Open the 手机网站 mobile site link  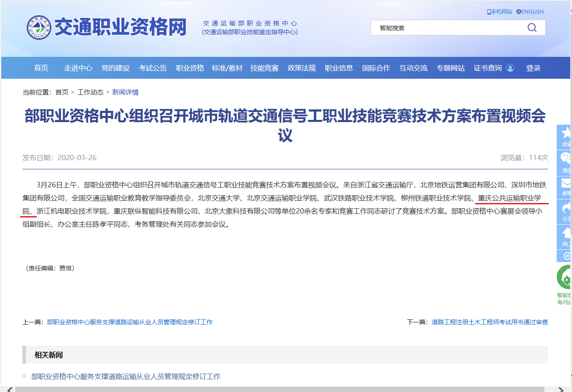(x=500, y=12)
